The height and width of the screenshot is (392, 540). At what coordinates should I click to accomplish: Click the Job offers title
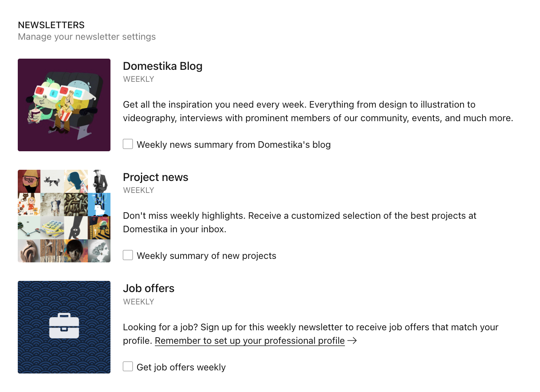point(149,288)
